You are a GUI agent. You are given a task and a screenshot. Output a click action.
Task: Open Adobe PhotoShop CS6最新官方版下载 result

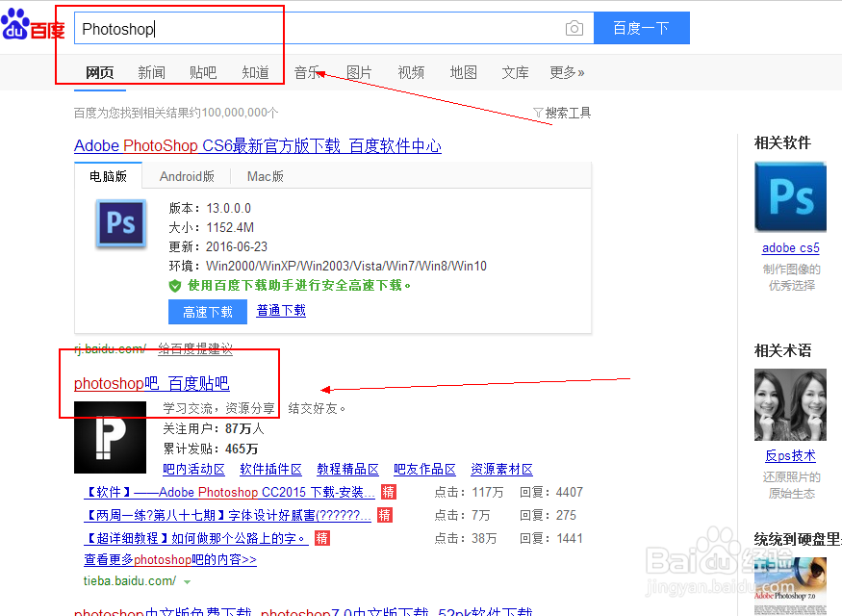click(258, 145)
